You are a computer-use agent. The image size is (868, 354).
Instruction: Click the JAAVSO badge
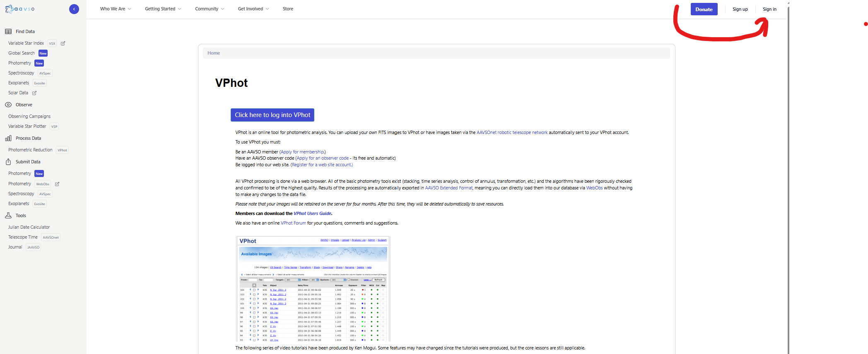pos(34,247)
